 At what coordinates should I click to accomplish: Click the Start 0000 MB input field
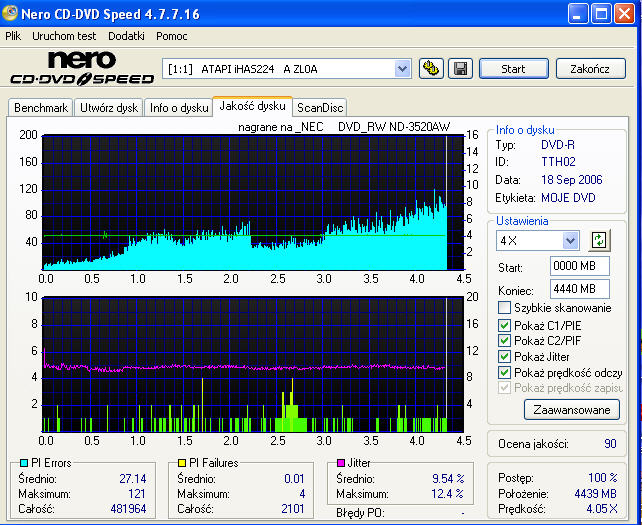(579, 266)
